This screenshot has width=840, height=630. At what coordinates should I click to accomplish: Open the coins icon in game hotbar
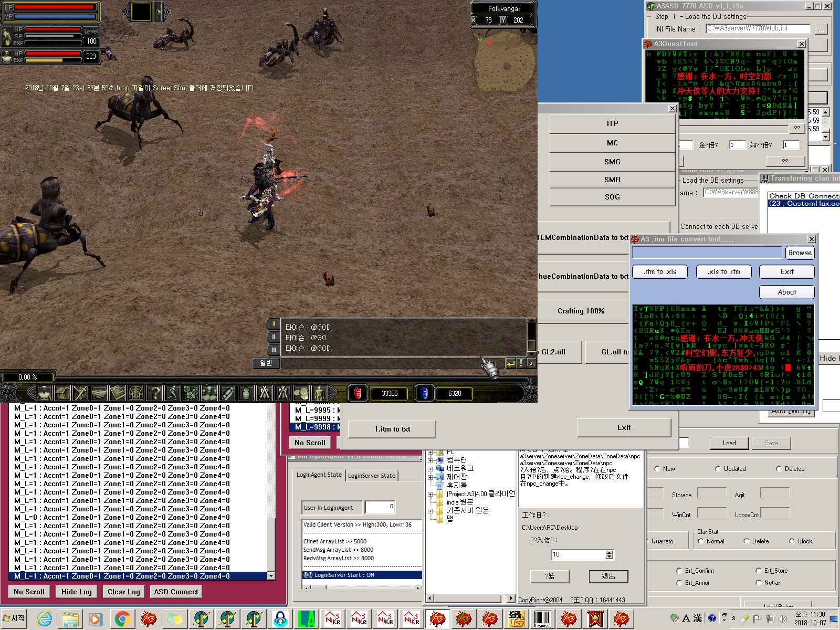[x=301, y=393]
